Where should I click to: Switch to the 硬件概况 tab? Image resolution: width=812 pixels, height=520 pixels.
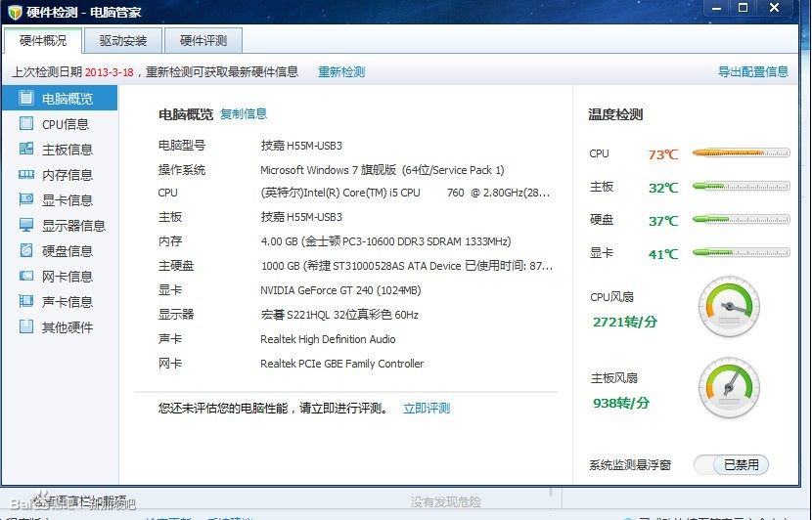(43, 40)
